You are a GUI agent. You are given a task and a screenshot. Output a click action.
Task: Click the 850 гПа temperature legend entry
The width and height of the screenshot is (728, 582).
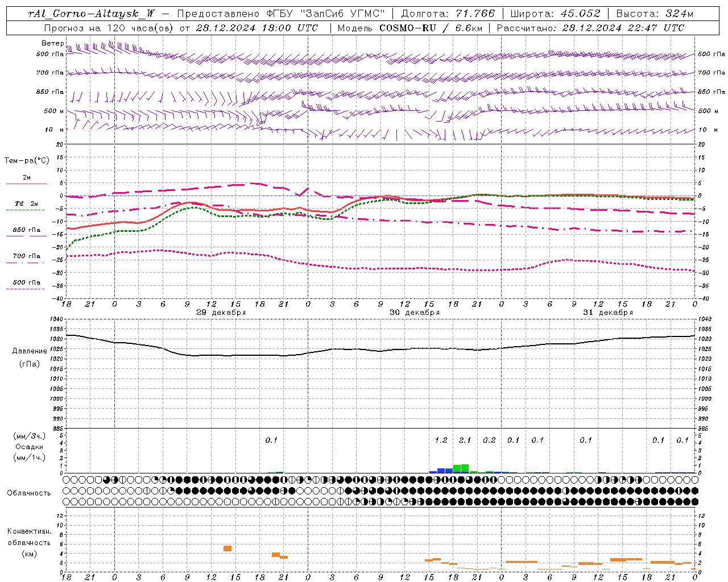coord(27,230)
